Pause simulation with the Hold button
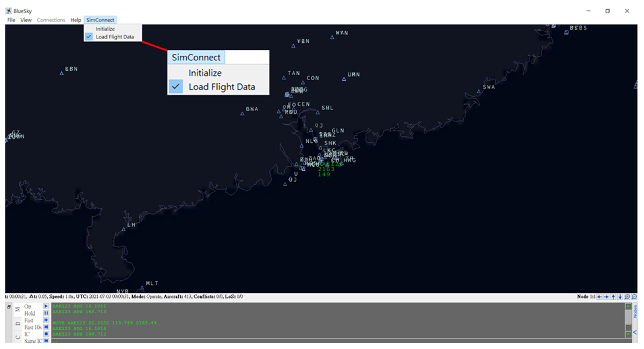Viewport: 644px width, 349px height. [46, 313]
